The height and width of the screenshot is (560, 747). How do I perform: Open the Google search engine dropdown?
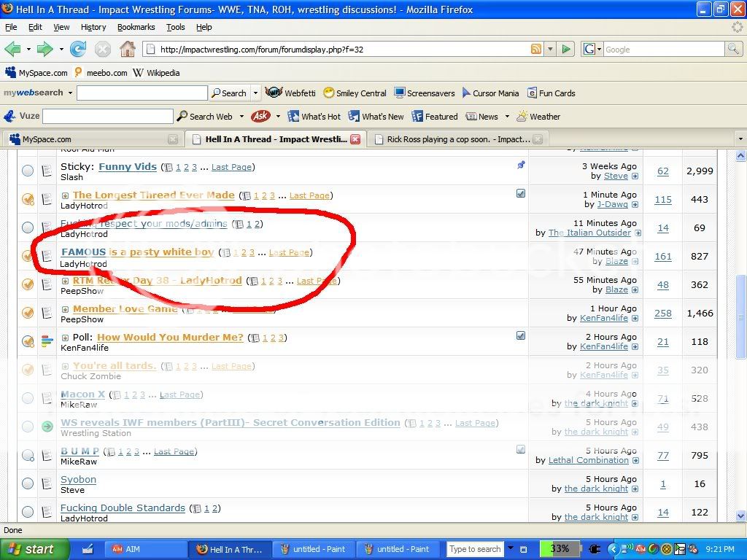pos(599,50)
